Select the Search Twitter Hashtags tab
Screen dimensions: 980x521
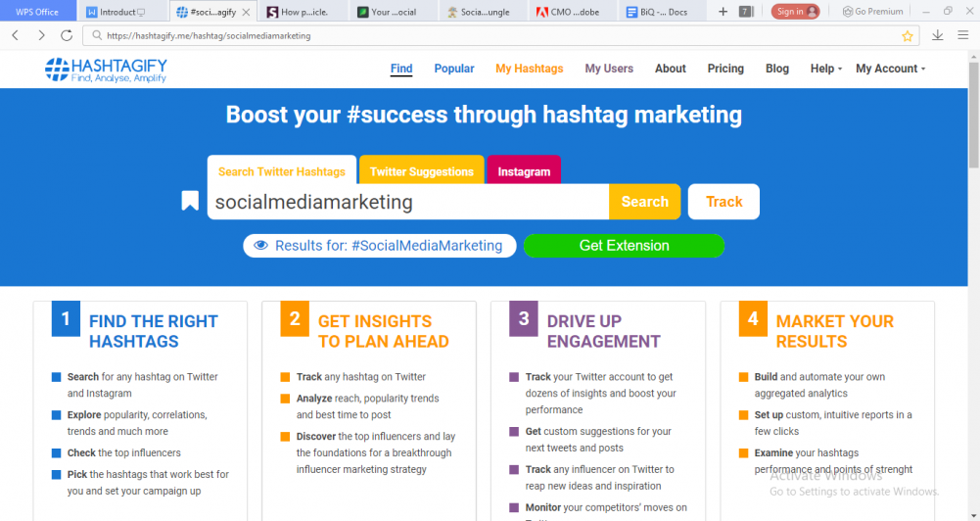(282, 170)
